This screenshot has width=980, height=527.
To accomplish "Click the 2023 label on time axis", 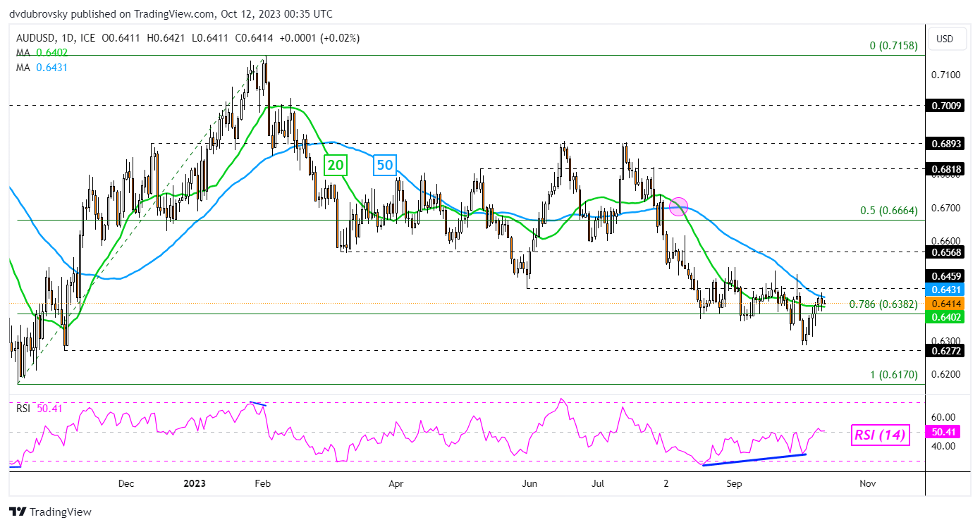I will (x=194, y=484).
